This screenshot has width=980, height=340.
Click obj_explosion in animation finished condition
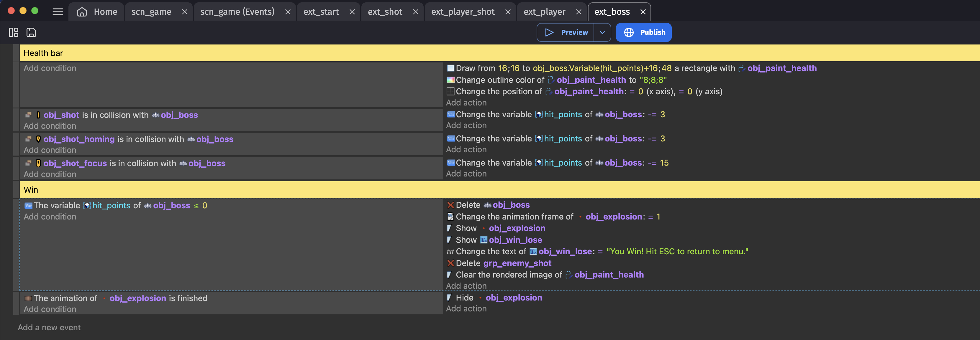(x=138, y=298)
